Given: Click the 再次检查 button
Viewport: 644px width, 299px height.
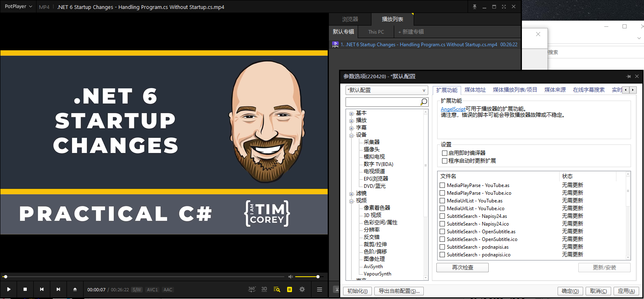Looking at the screenshot, I should click(x=462, y=268).
